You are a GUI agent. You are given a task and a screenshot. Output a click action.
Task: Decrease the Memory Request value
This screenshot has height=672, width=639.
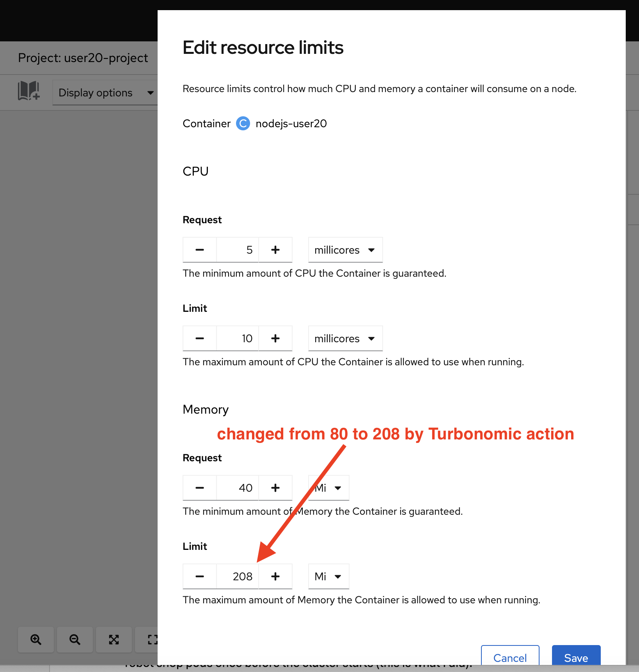[x=200, y=488]
